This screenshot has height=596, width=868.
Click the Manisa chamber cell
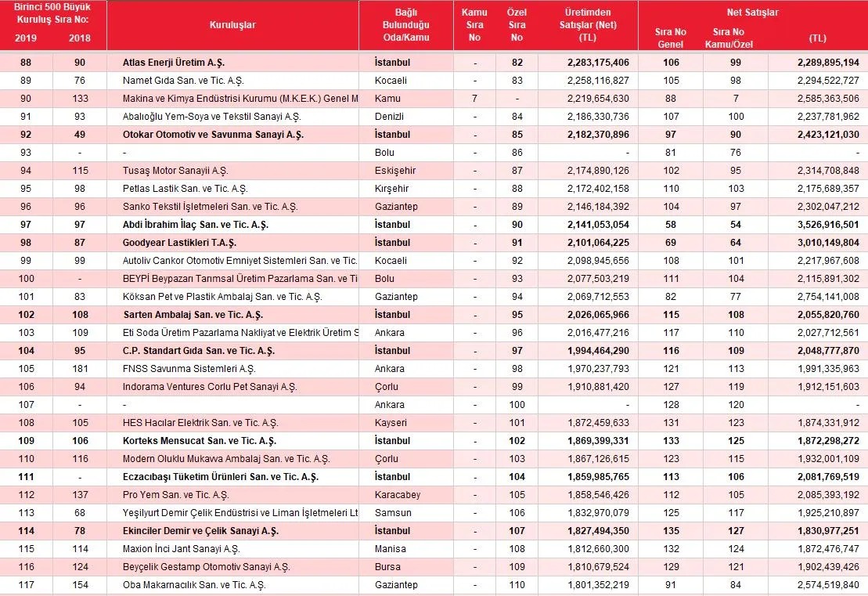[390, 549]
